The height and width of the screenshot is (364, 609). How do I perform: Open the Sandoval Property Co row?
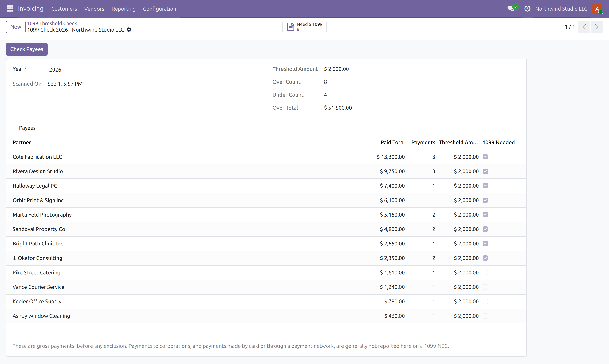(x=266, y=229)
